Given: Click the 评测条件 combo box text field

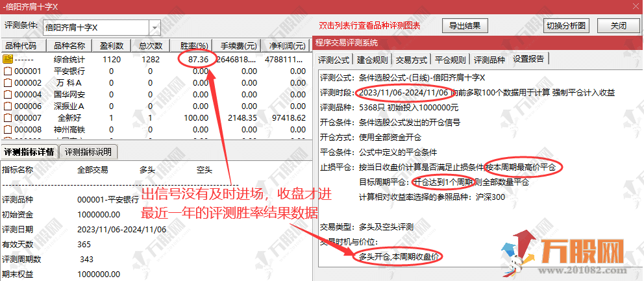Looking at the screenshot, I should pyautogui.click(x=96, y=27).
